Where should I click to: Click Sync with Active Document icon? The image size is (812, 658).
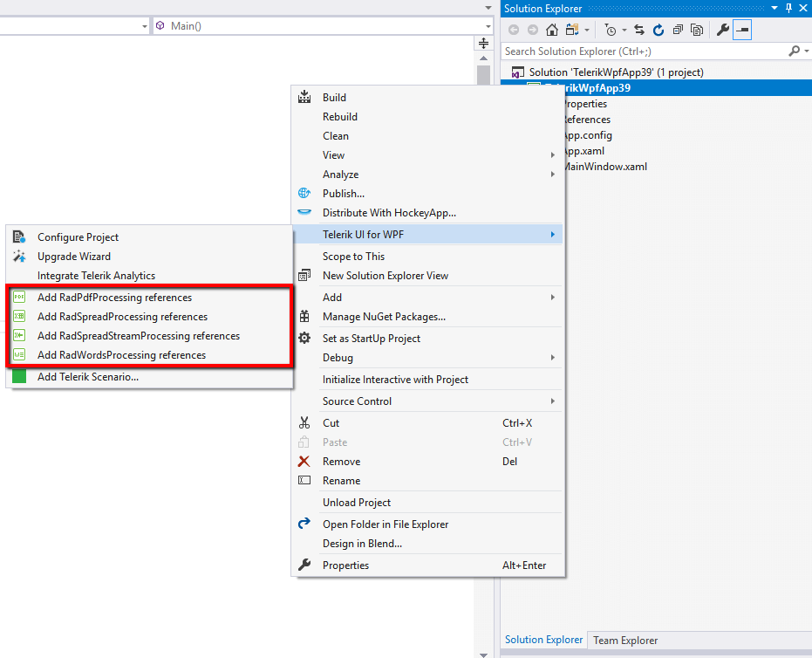(x=639, y=30)
